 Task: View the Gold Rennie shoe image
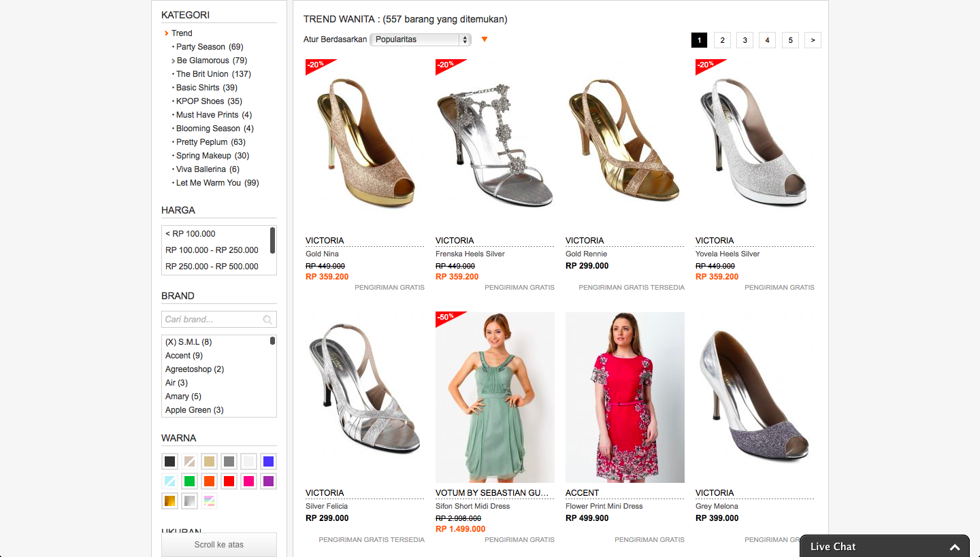[x=625, y=145]
